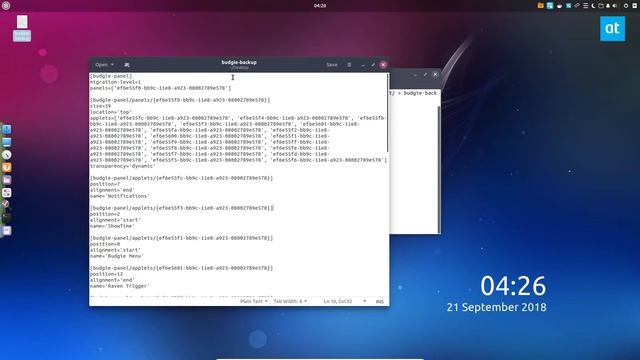
Task: Maximize the background terminal window
Action: pyautogui.click(x=425, y=74)
